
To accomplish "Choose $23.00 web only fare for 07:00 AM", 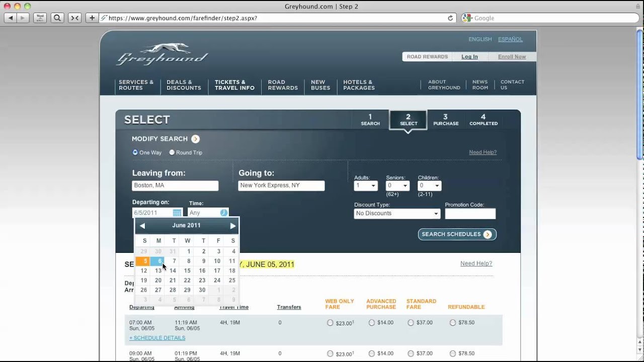I will point(330,323).
